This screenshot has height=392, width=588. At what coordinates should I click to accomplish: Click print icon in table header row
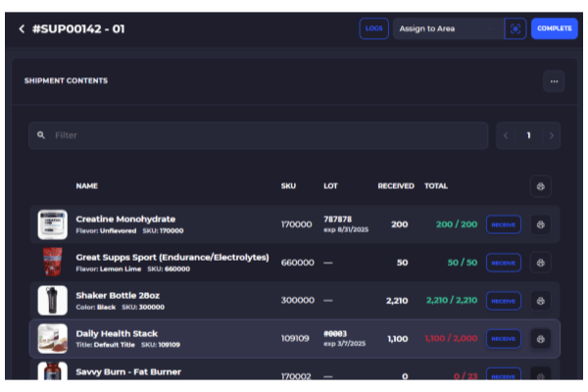(x=540, y=186)
